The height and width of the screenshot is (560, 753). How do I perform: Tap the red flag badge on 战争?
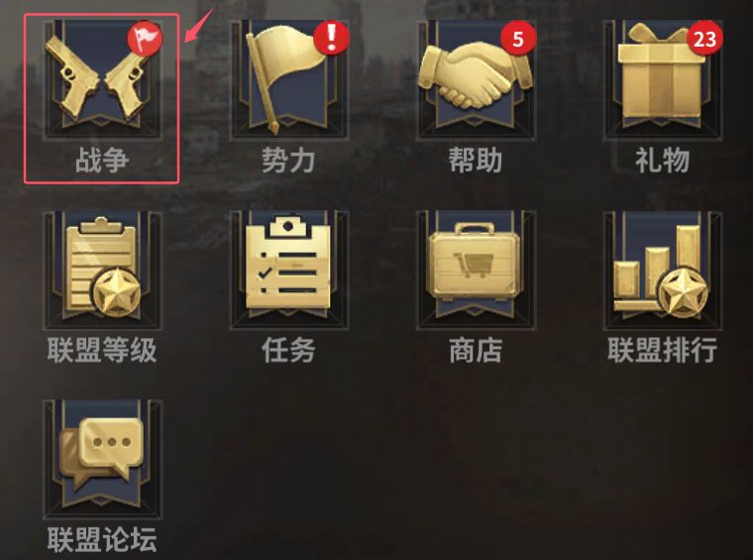tap(145, 39)
